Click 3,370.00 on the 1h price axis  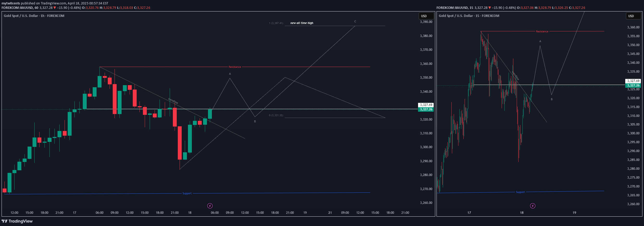(x=426, y=50)
